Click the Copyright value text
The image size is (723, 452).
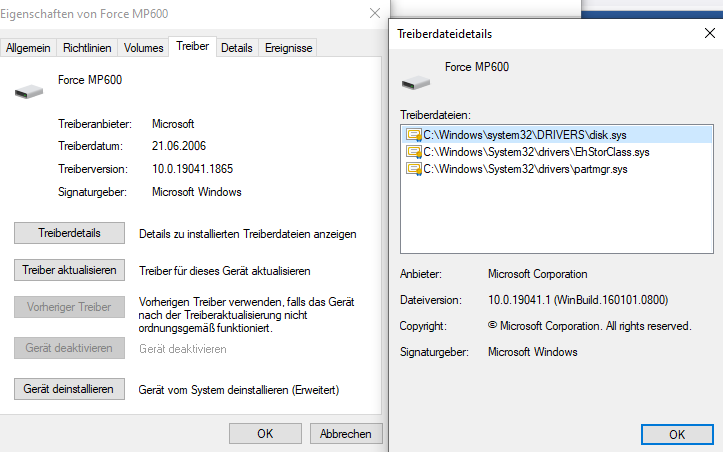590,326
